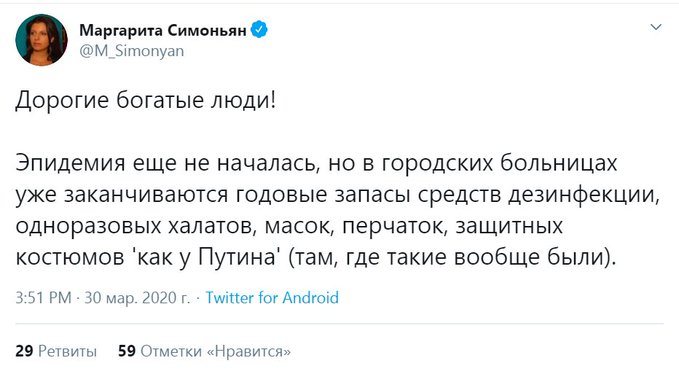Image resolution: width=679 pixels, height=374 pixels.
Task: Click the line starting 'Эпидемия еще не началась'
Action: pyautogui.click(x=316, y=164)
